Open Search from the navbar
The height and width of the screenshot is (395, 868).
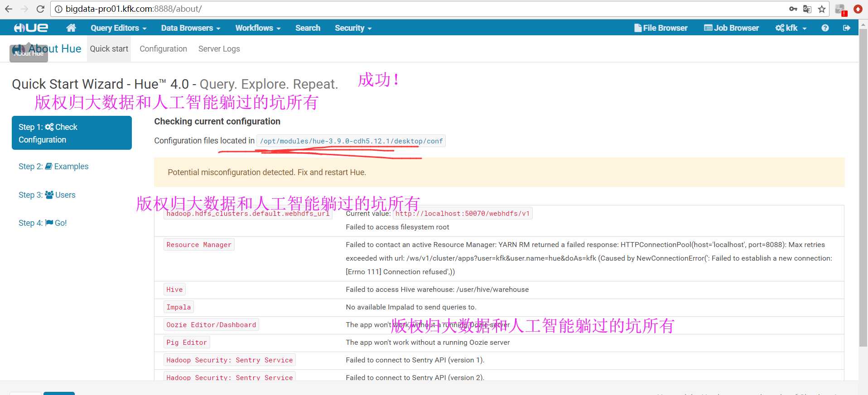(x=308, y=28)
